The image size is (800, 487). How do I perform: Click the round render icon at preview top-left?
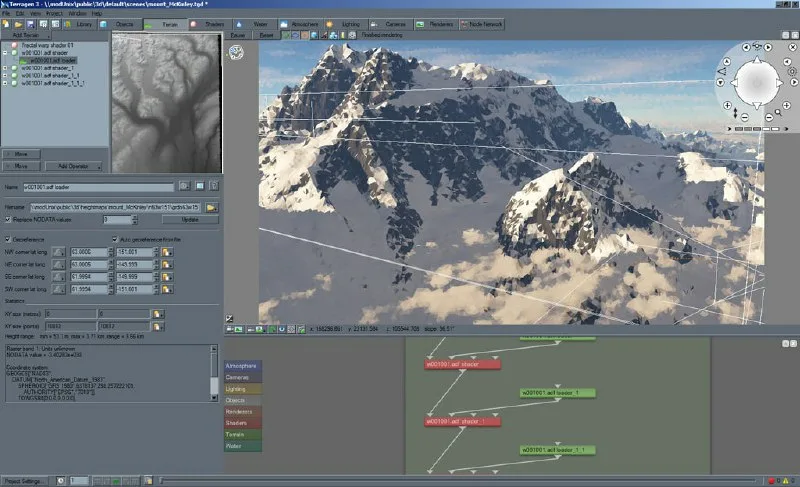pos(237,54)
